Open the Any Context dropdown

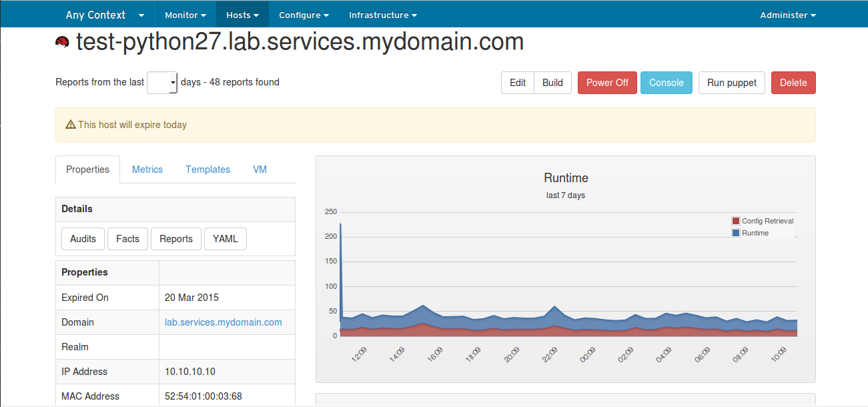click(105, 15)
